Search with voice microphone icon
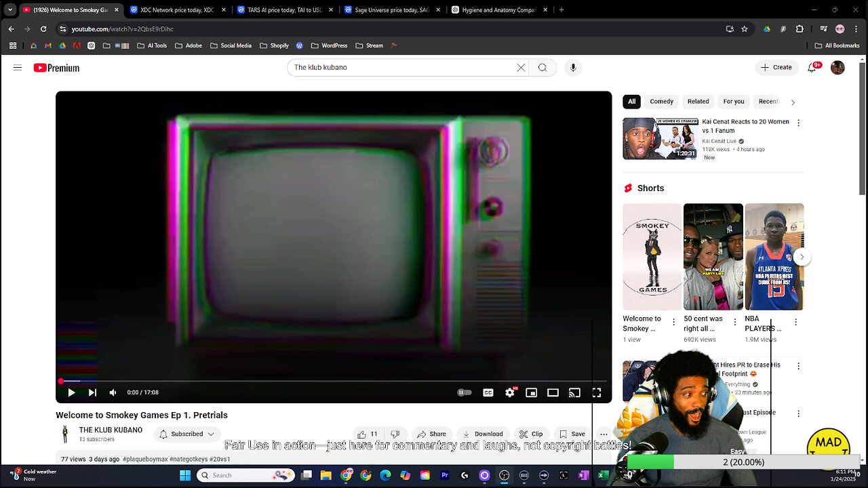The image size is (868, 488). pyautogui.click(x=573, y=68)
